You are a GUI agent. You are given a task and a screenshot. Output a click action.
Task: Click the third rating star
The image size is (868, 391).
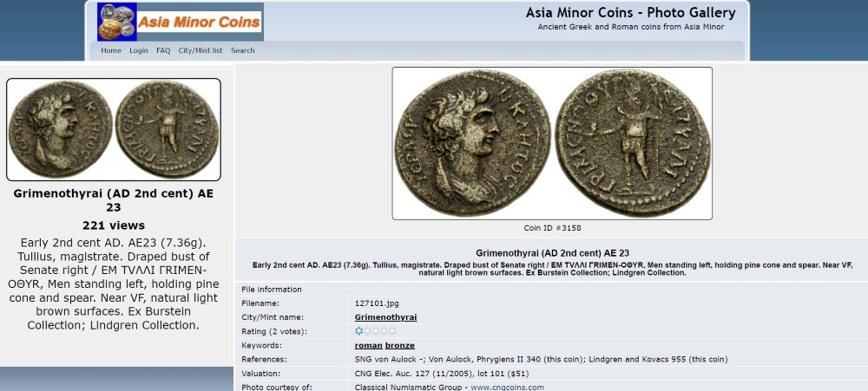point(375,331)
